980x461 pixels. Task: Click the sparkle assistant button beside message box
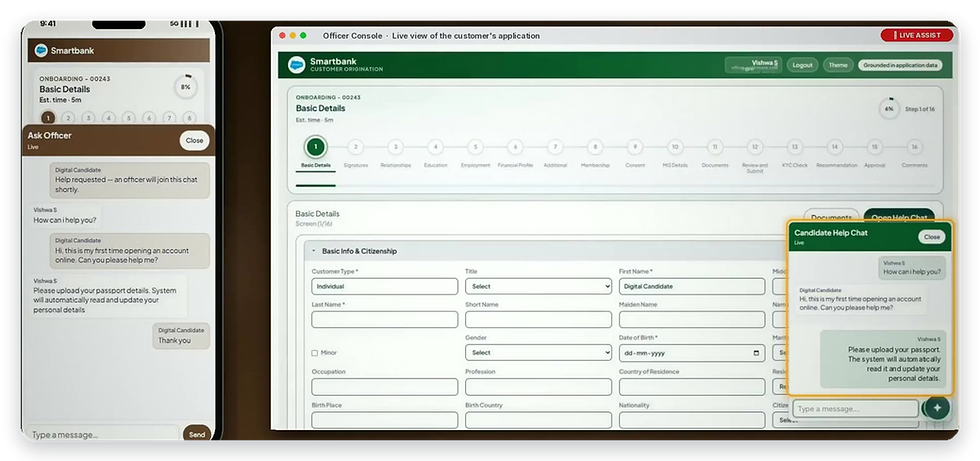(x=936, y=407)
